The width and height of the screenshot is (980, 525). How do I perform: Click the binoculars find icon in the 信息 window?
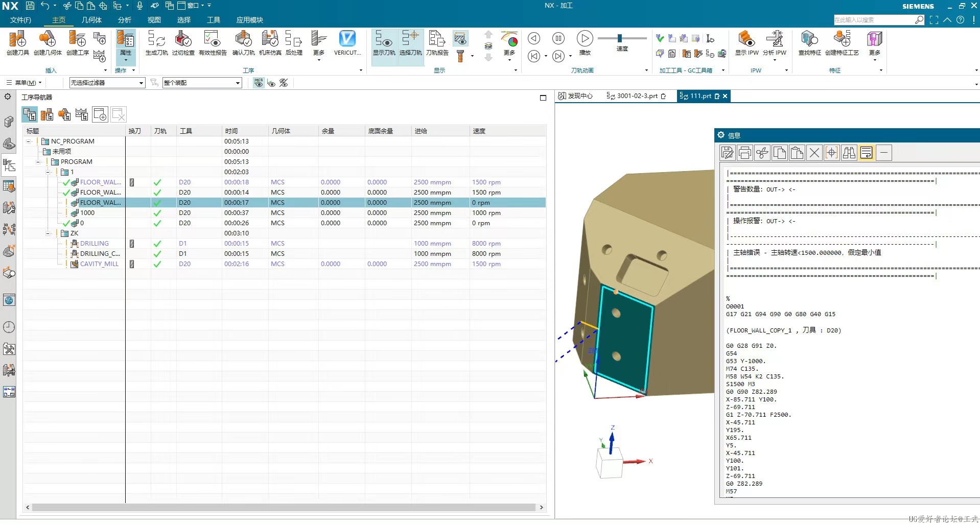click(849, 153)
